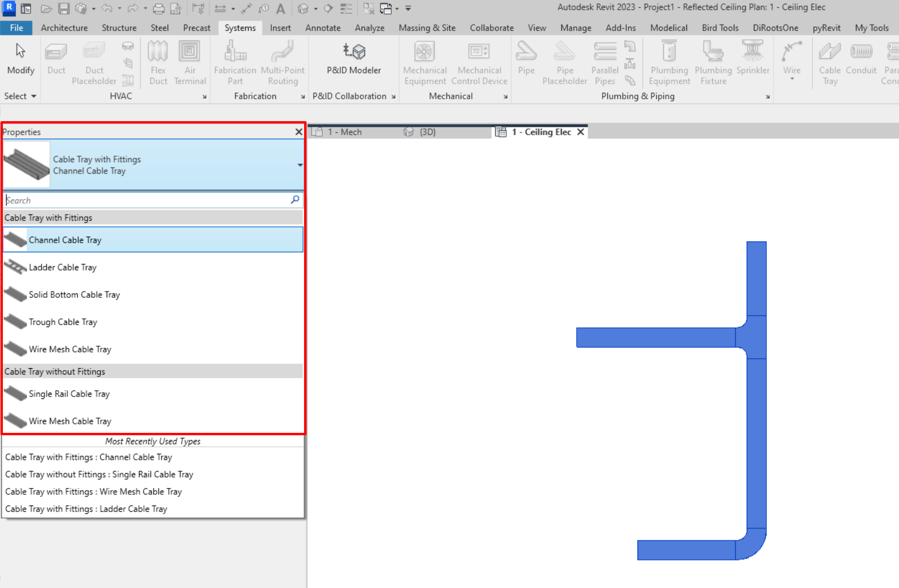Screen dimensions: 899x588
Task: Open the Wire tool dropdown
Action: pyautogui.click(x=792, y=79)
